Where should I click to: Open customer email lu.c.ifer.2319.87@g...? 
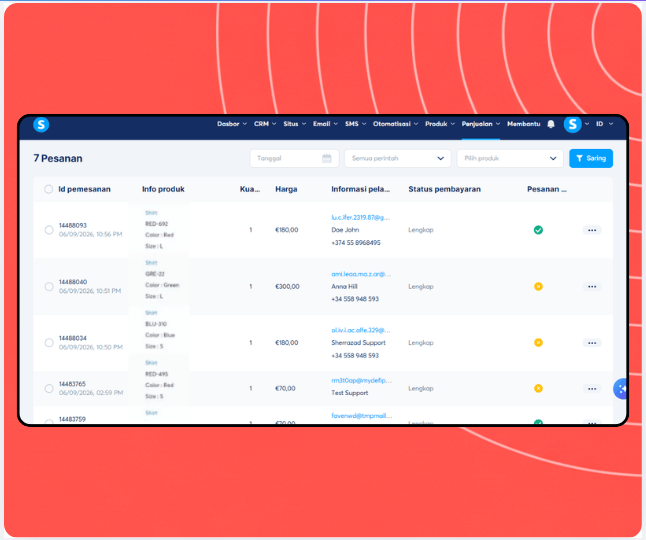(x=360, y=217)
